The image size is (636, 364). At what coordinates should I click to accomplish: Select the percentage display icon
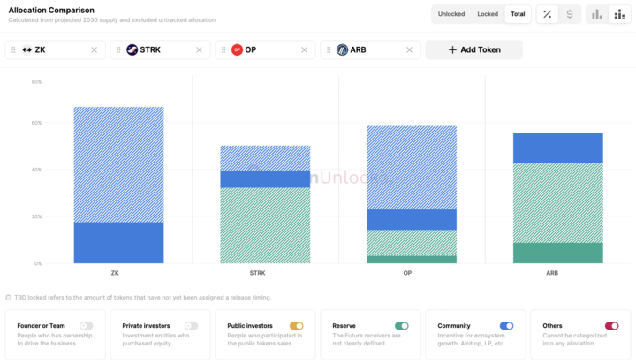[547, 14]
